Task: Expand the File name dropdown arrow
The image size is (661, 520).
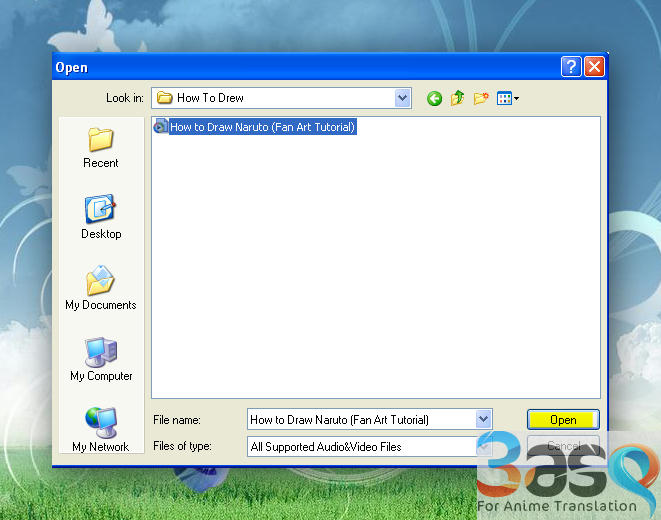Action: pyautogui.click(x=484, y=419)
